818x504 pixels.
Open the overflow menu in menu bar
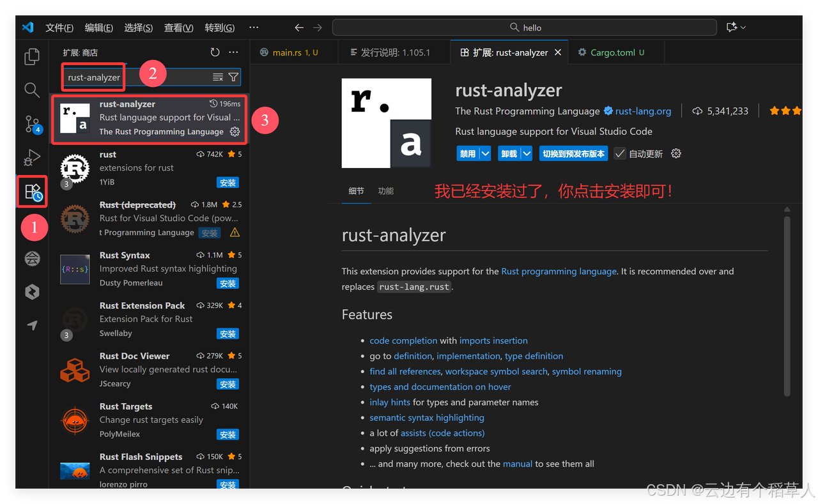pyautogui.click(x=254, y=27)
